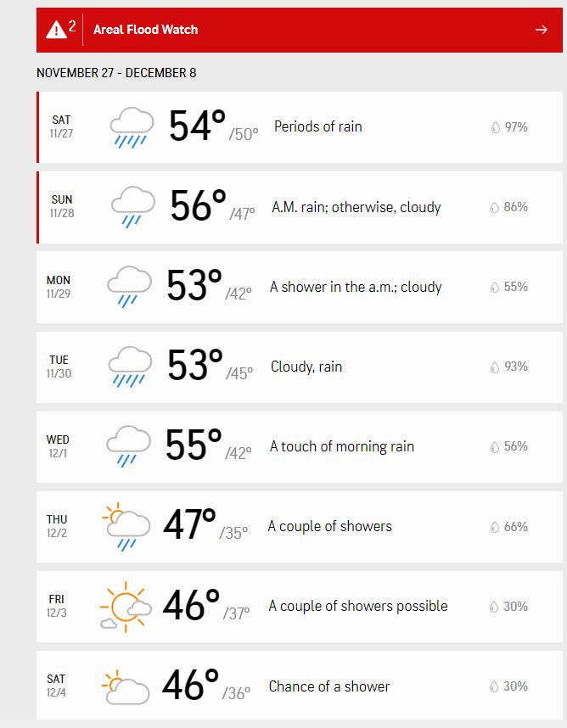Click the rain cloud icon for Sunday 11/28
Viewport: 567px width, 728px height.
[x=132, y=207]
